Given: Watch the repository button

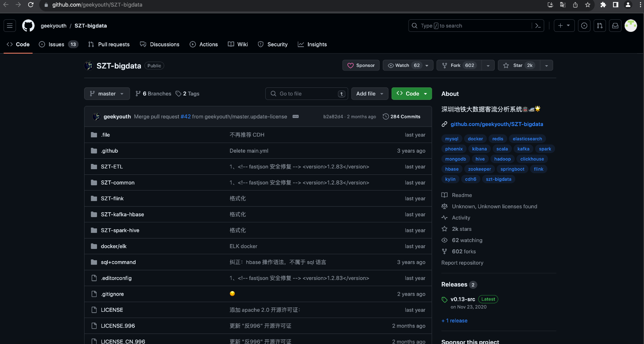Looking at the screenshot, I should pos(408,65).
